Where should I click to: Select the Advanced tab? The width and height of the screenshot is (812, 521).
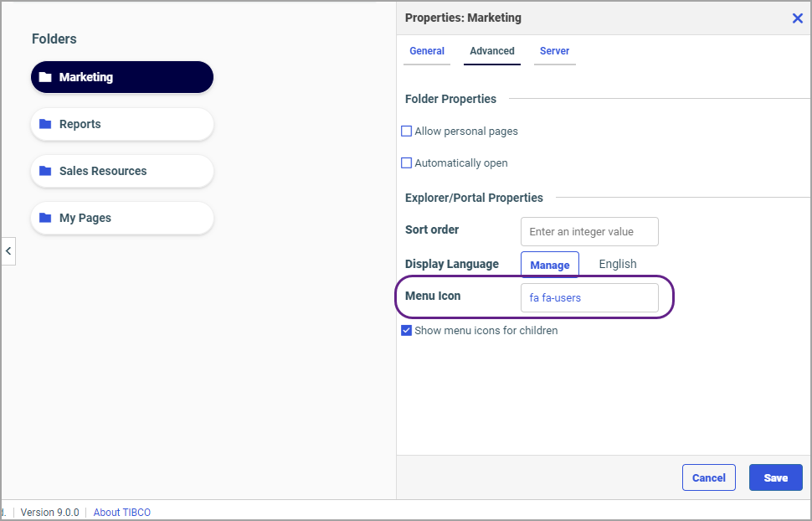(x=492, y=51)
